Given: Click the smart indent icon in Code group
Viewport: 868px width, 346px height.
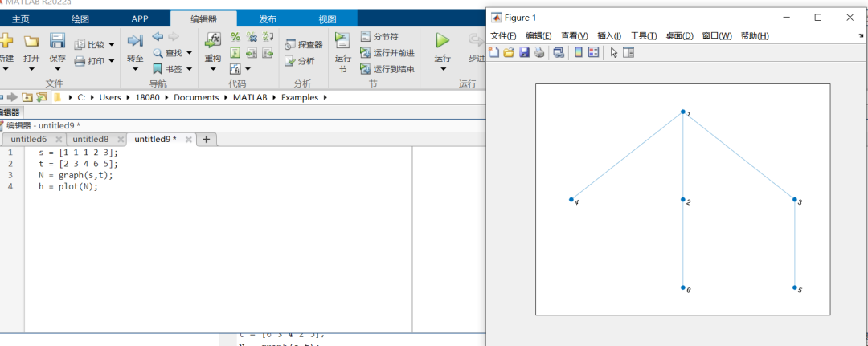Looking at the screenshot, I should pos(235,53).
